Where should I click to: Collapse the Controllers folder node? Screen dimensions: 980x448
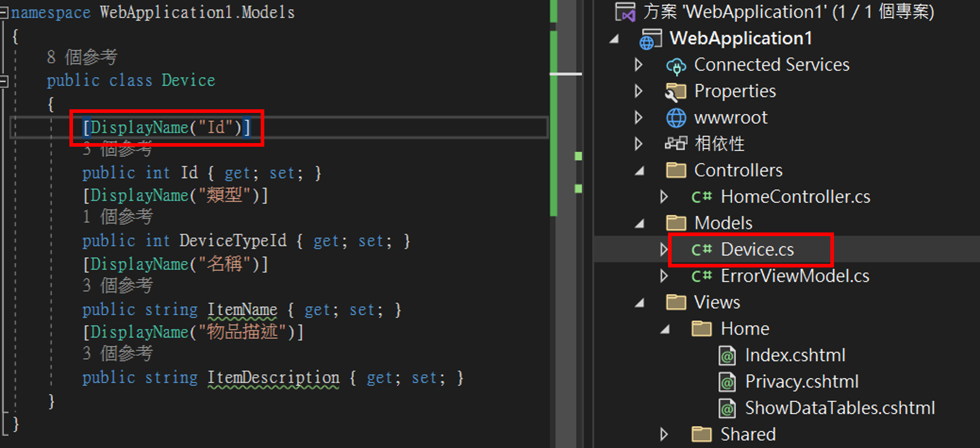(640, 171)
